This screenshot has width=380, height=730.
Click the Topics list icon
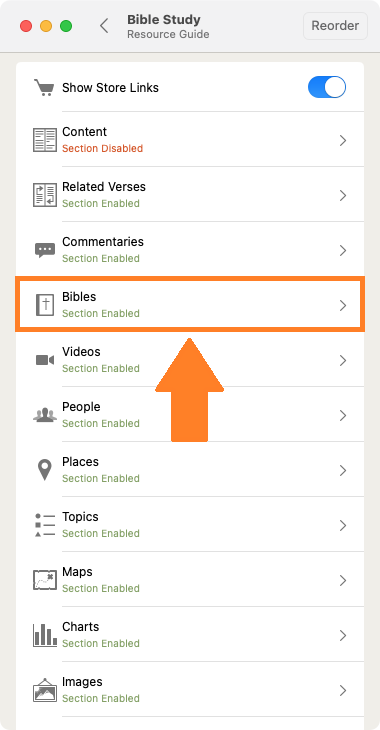pos(45,525)
